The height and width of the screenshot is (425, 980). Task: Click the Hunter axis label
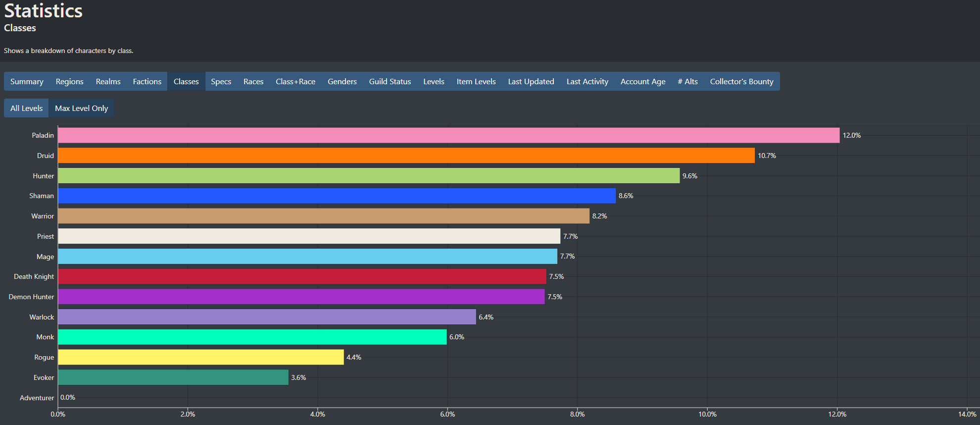(x=44, y=176)
